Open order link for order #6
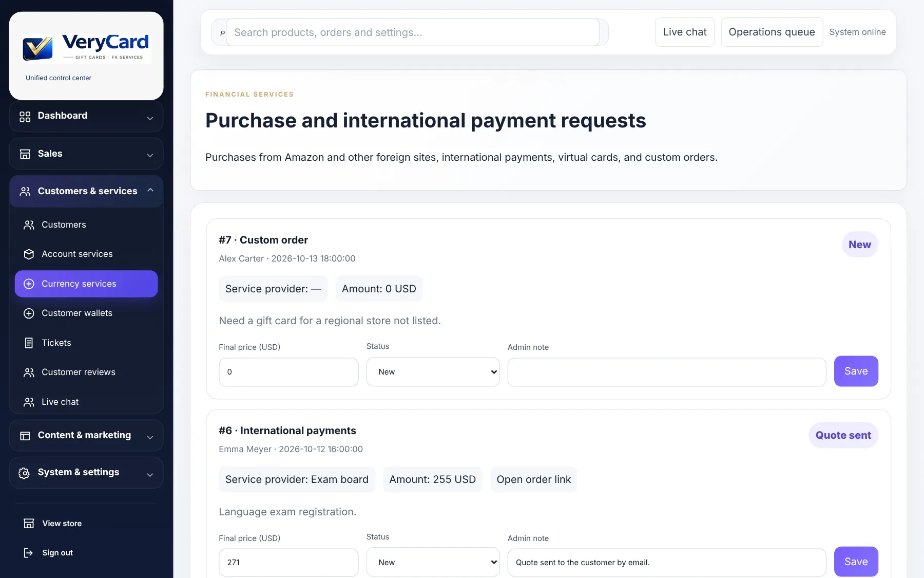The width and height of the screenshot is (924, 578). point(533,479)
